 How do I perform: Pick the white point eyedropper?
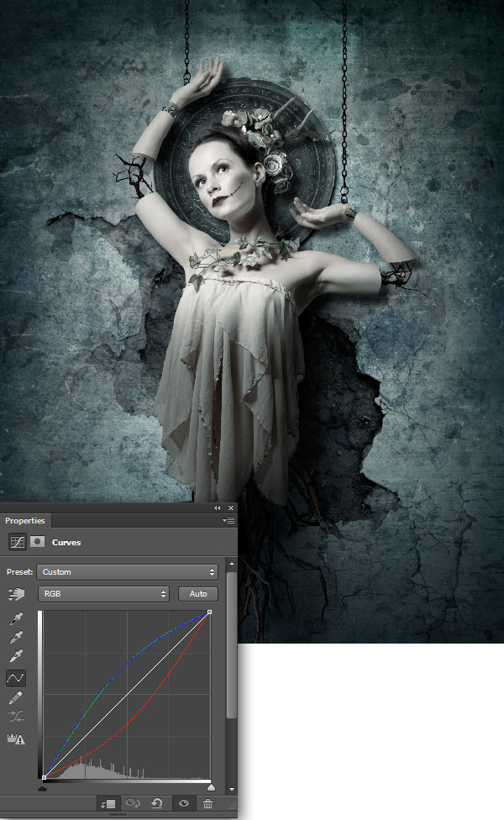(x=16, y=656)
